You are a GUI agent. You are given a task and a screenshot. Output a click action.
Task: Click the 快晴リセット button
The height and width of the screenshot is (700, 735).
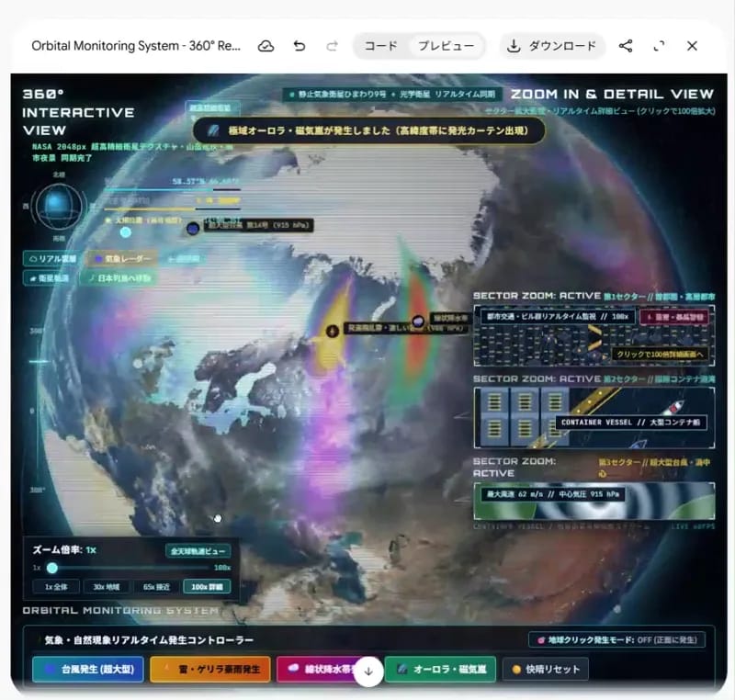click(x=546, y=669)
